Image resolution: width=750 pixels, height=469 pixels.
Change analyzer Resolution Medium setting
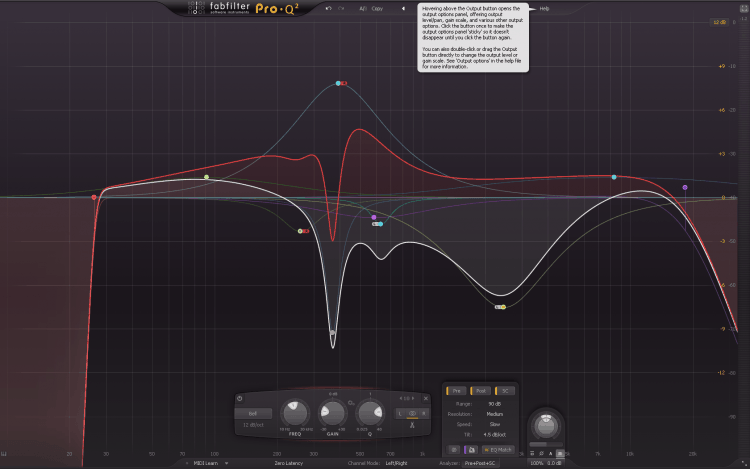[495, 414]
